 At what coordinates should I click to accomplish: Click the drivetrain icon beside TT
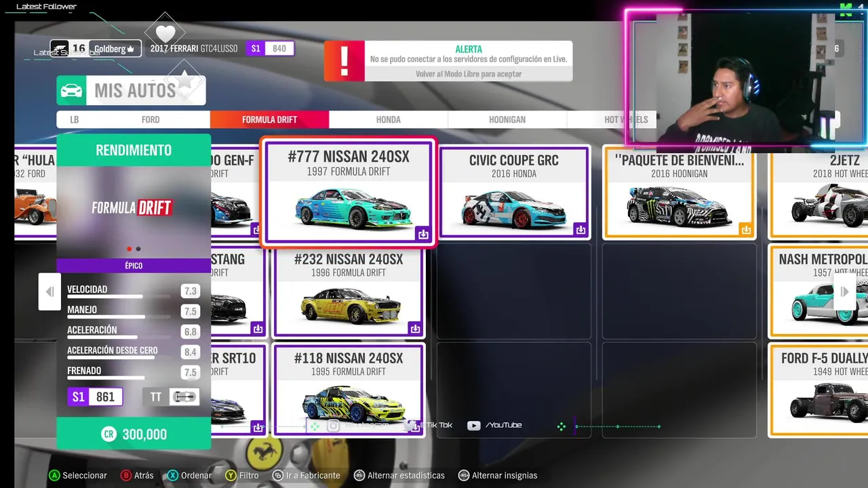tap(184, 396)
